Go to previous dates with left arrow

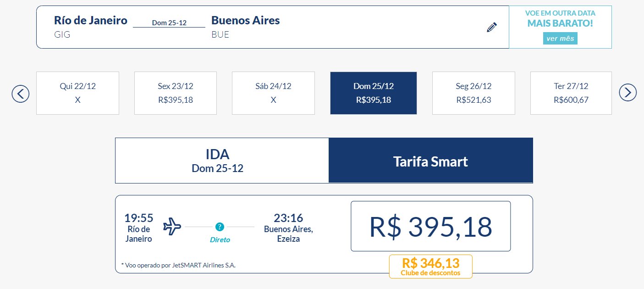point(21,93)
